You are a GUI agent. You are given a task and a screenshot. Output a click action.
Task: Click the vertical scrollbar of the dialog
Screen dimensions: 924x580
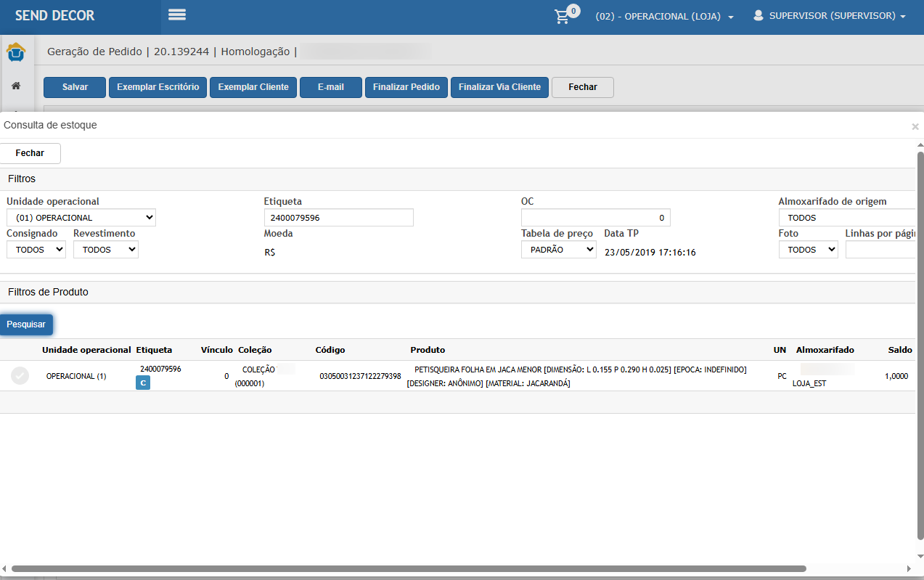pyautogui.click(x=920, y=346)
